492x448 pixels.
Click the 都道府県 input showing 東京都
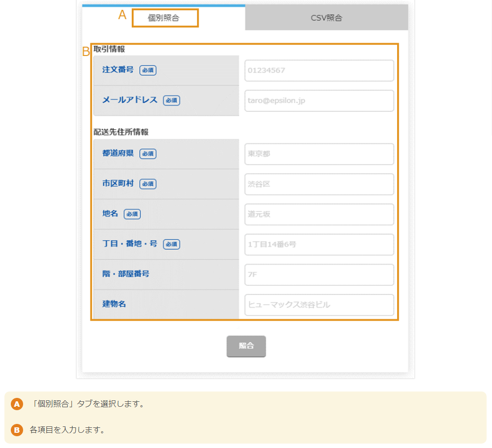pyautogui.click(x=318, y=154)
